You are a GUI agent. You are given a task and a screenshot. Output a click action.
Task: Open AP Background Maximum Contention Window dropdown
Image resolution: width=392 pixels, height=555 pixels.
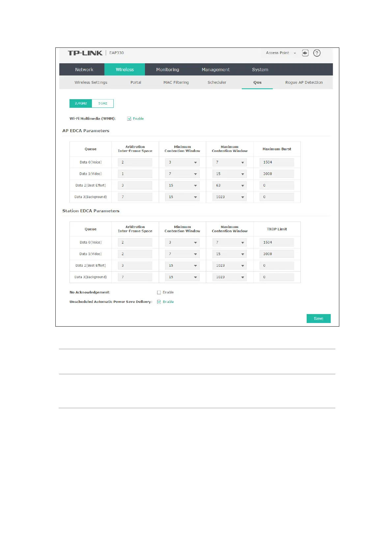point(230,197)
